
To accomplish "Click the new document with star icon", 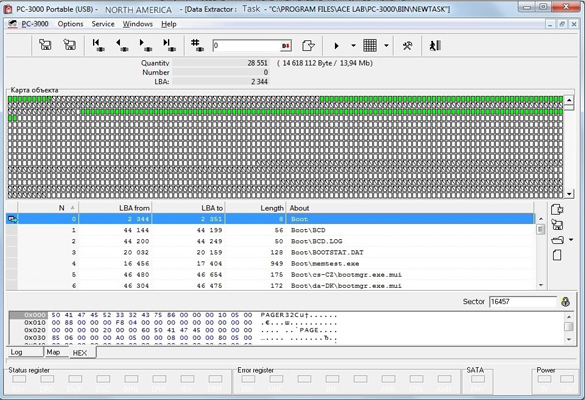I will tap(557, 210).
